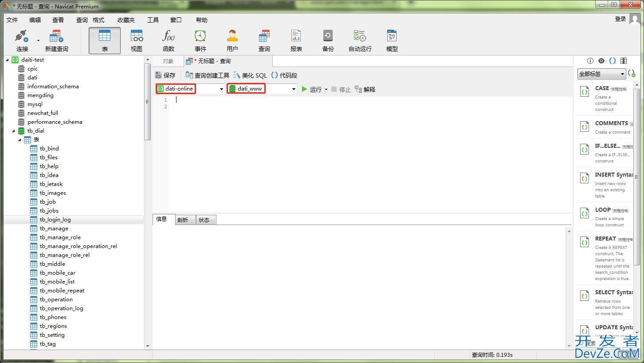The height and width of the screenshot is (363, 644).
Task: Open the 自动运行 automation toolbar icon
Action: [x=360, y=40]
